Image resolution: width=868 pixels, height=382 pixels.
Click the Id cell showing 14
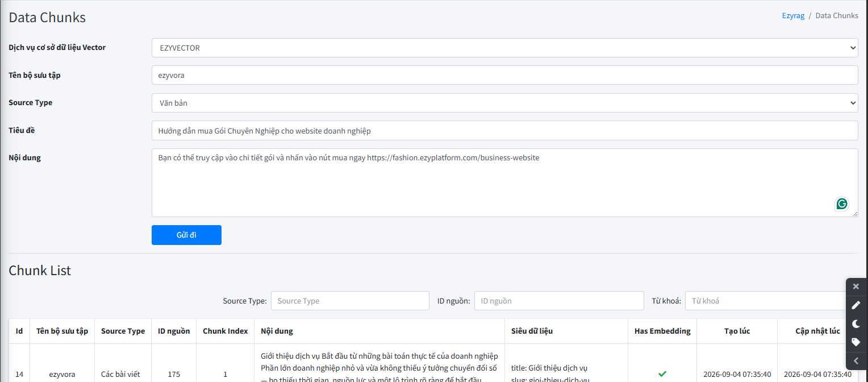19,374
